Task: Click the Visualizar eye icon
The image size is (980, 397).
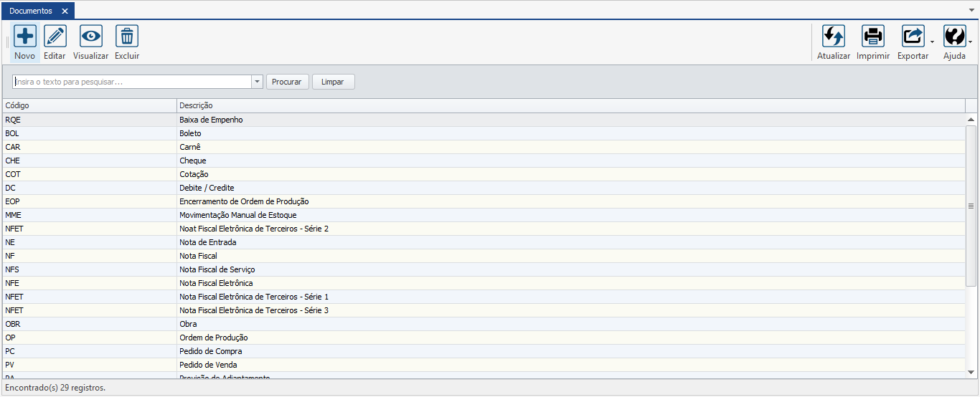Action: pos(90,36)
